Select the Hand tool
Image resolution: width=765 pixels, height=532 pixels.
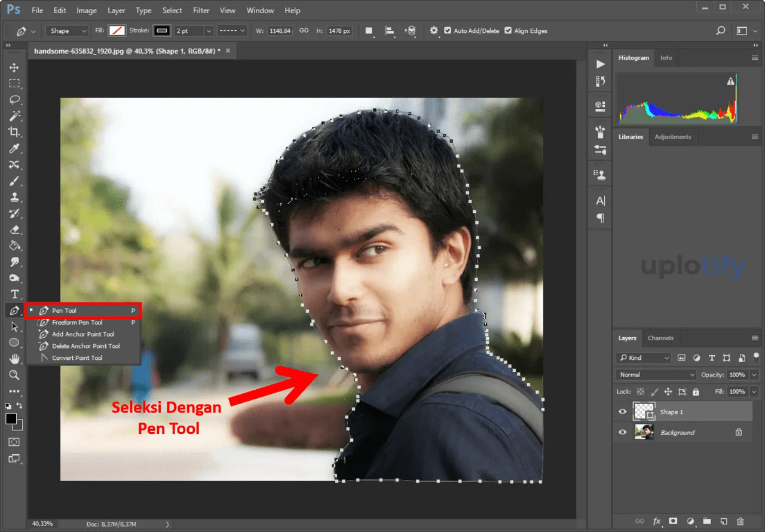(x=14, y=359)
